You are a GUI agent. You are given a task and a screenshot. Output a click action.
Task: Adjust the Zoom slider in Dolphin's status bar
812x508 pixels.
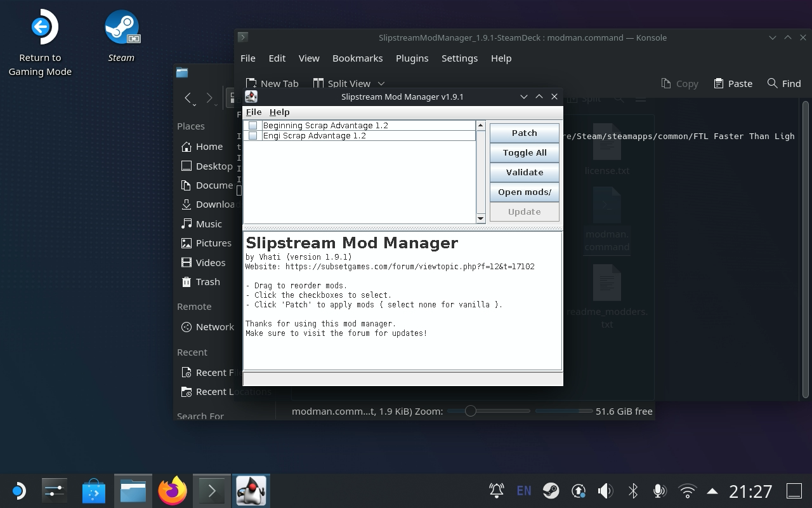pos(470,411)
